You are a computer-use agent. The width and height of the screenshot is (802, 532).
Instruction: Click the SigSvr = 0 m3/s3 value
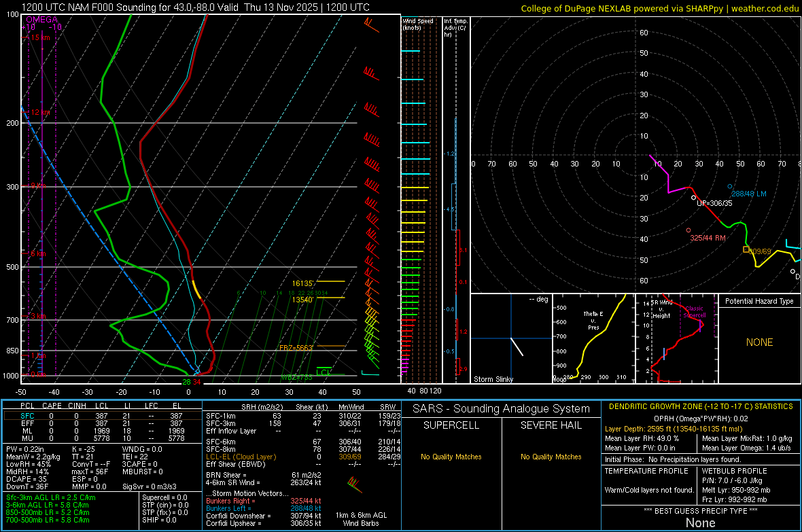150,486
